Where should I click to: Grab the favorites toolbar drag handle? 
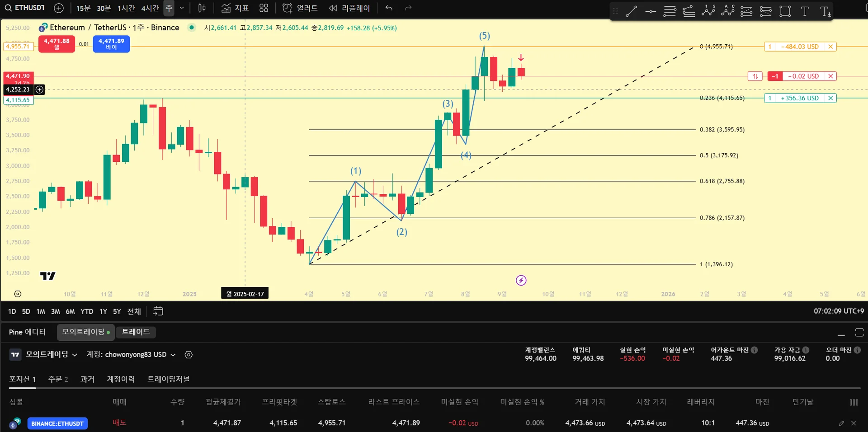pyautogui.click(x=615, y=11)
